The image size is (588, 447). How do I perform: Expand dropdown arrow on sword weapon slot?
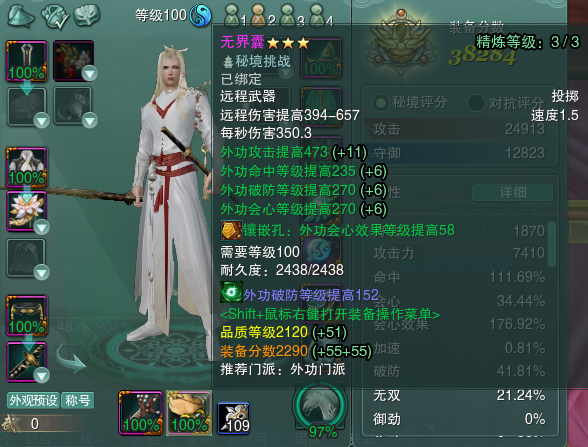point(41,375)
